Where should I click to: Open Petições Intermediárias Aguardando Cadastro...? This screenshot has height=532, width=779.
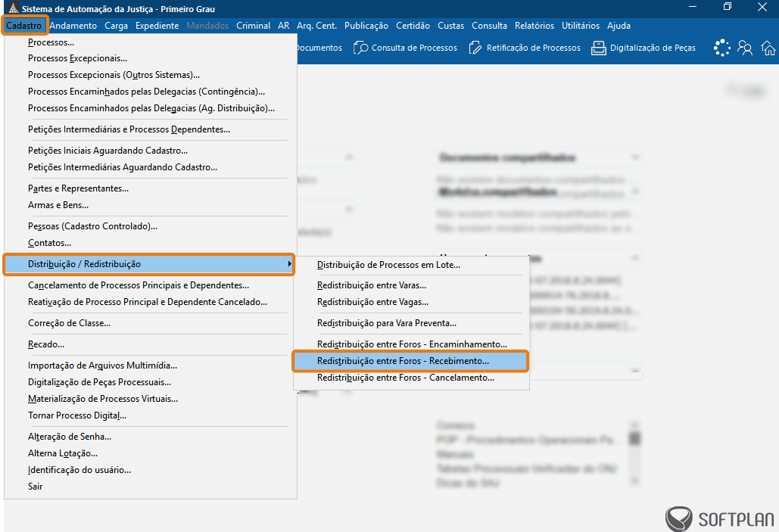tap(151, 167)
